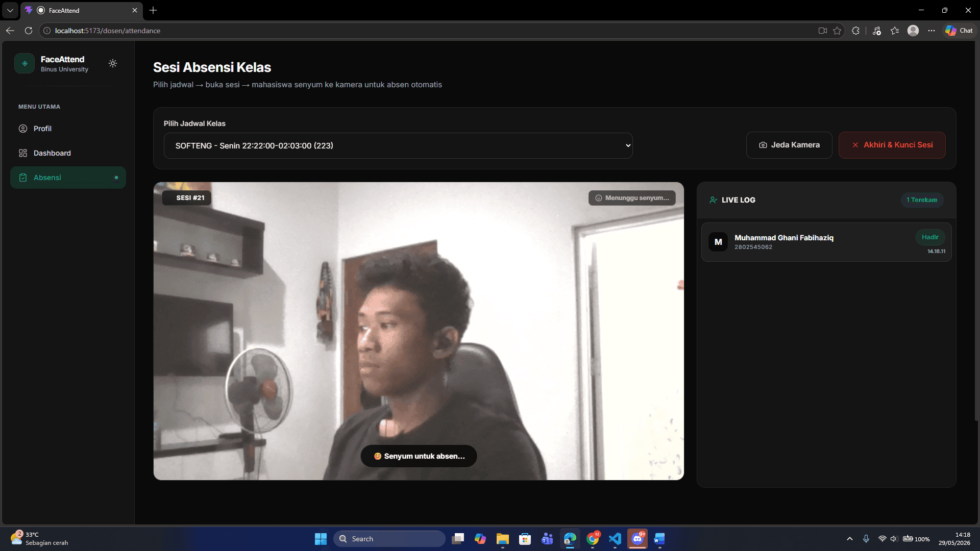
Task: Click the M avatar of Muhammad Ghani
Action: tap(718, 242)
